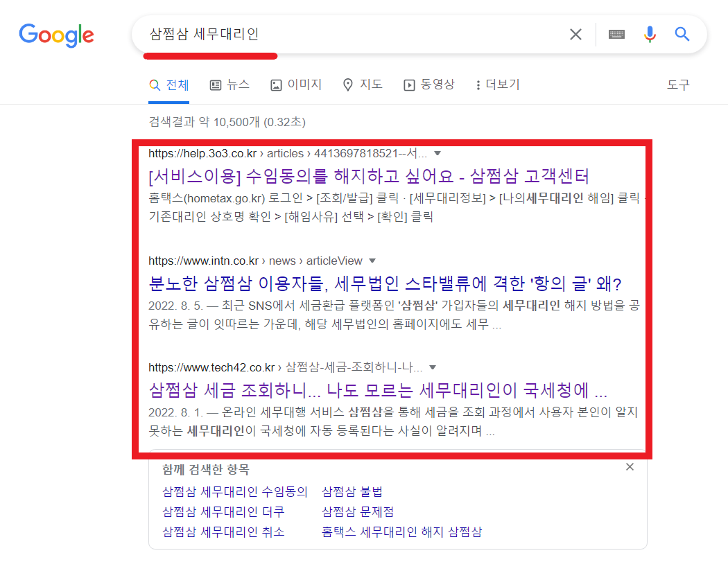The image size is (728, 571).
Task: Click the help.3o3.co.kr URL breadcrumb
Action: click(x=288, y=154)
